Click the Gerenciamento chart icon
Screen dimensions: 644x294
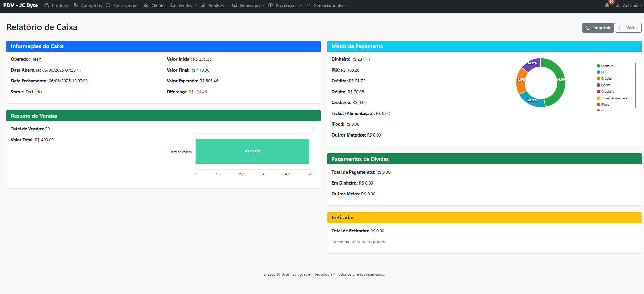[308, 5]
